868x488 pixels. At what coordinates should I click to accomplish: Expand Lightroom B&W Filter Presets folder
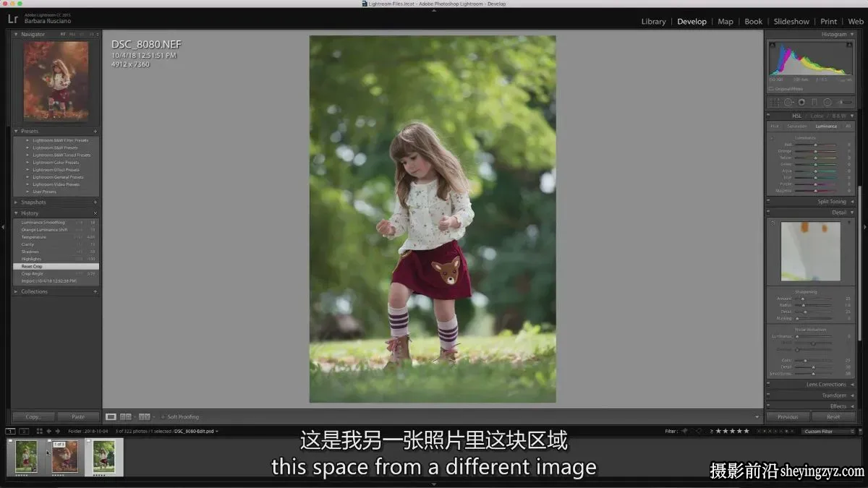28,140
